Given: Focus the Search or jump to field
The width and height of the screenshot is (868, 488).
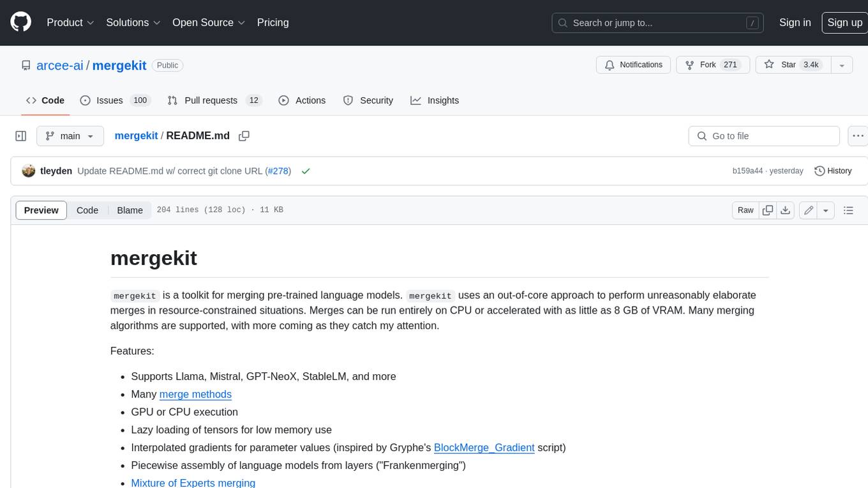Looking at the screenshot, I should coord(657,23).
